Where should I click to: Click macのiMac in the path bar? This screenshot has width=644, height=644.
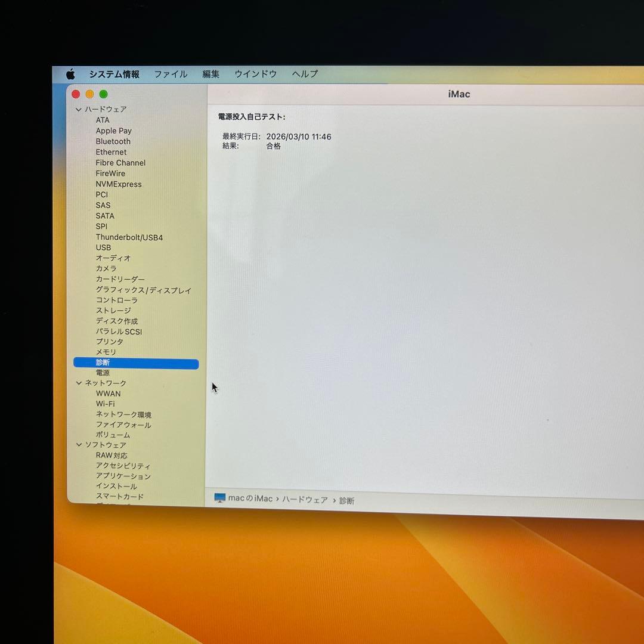(x=250, y=499)
